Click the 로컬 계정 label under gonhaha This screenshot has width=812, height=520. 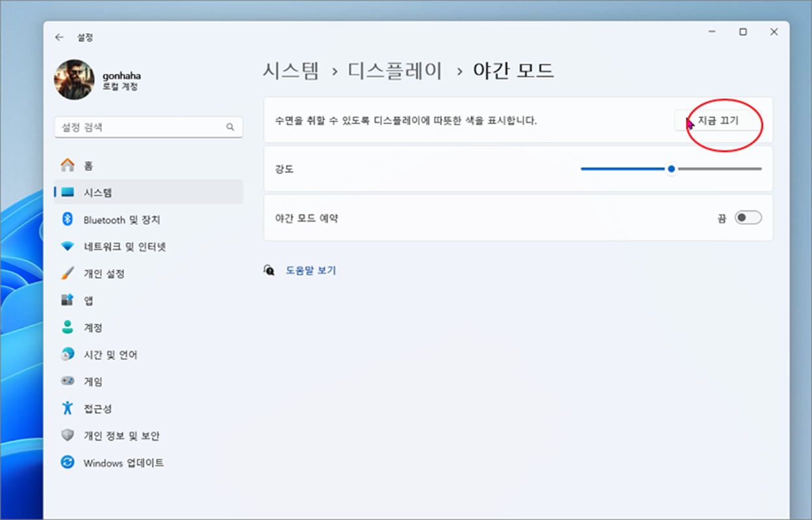pos(120,86)
